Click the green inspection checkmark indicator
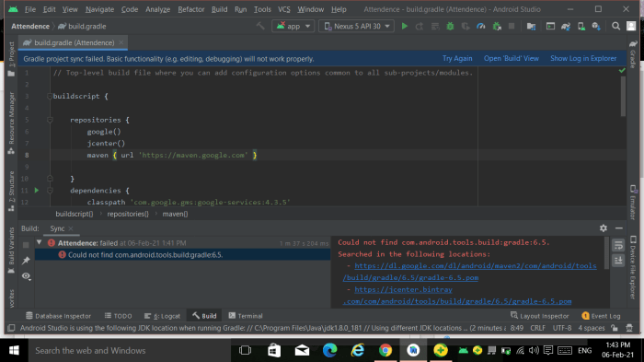The height and width of the screenshot is (362, 644). click(622, 71)
